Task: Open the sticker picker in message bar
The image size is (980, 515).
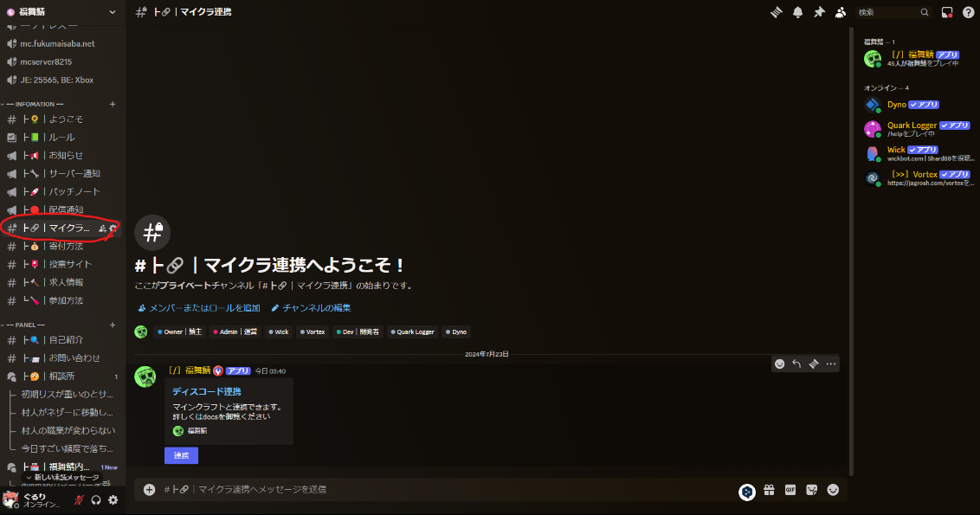Action: tap(811, 489)
